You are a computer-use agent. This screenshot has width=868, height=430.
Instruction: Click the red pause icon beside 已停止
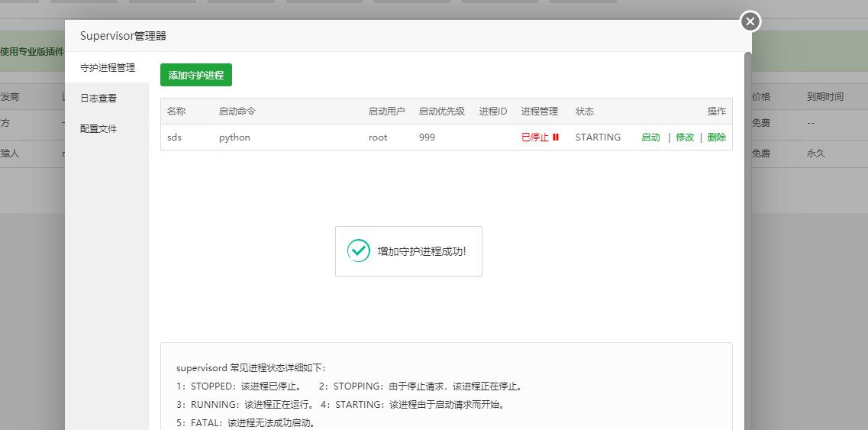pyautogui.click(x=555, y=137)
